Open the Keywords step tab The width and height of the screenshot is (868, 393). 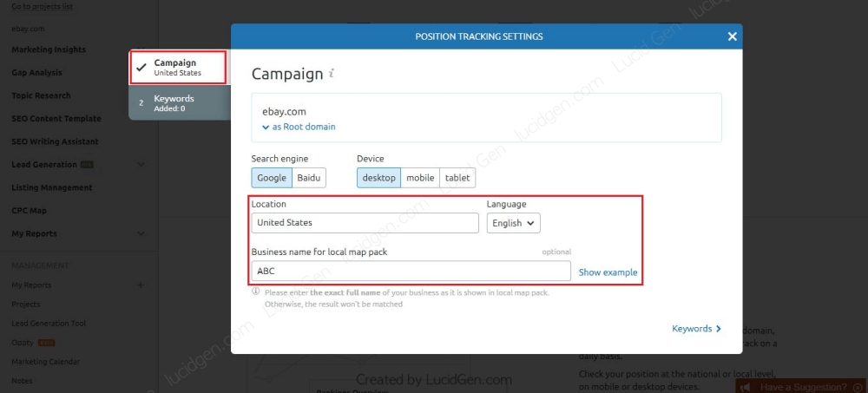point(179,103)
